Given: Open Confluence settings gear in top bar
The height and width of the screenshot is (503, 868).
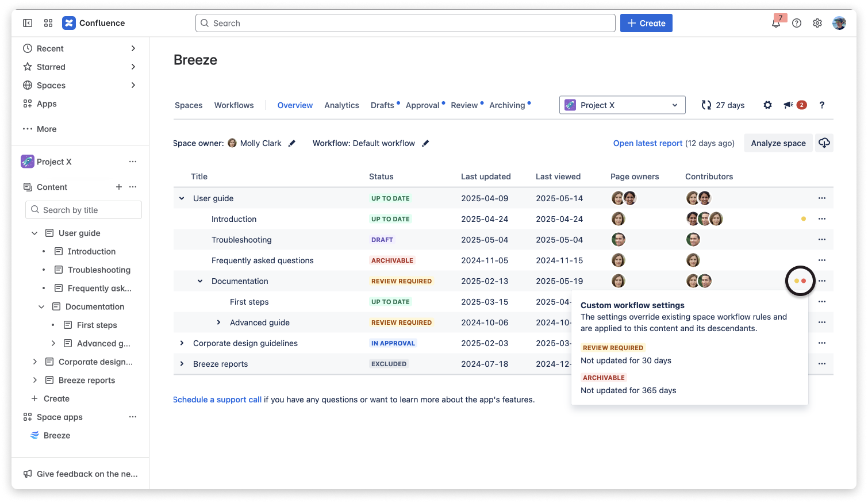Looking at the screenshot, I should click(x=817, y=23).
